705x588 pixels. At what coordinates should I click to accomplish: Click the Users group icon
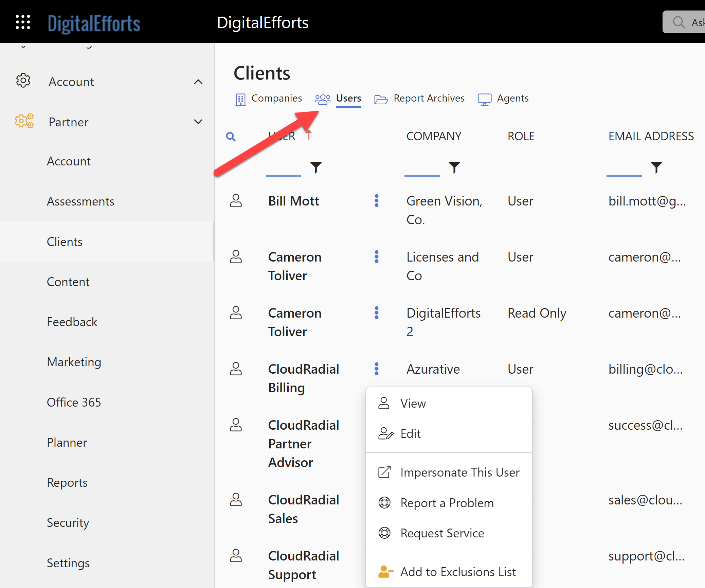click(x=323, y=100)
